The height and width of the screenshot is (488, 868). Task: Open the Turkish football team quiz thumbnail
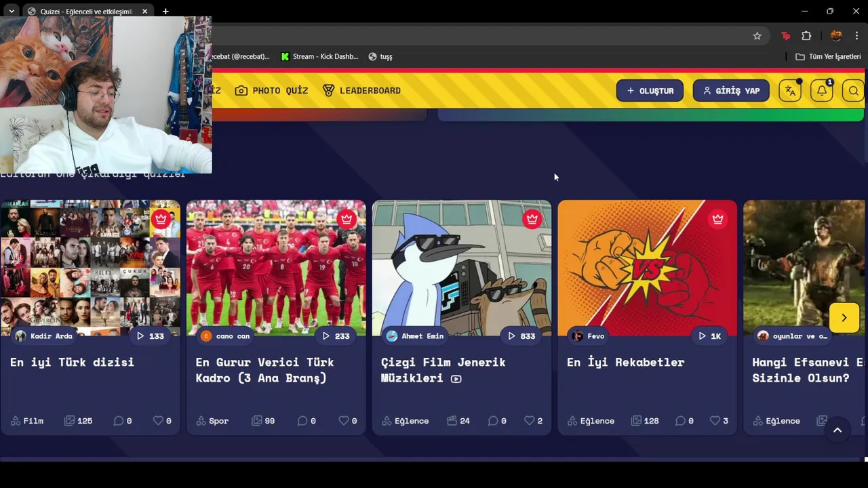(276, 268)
